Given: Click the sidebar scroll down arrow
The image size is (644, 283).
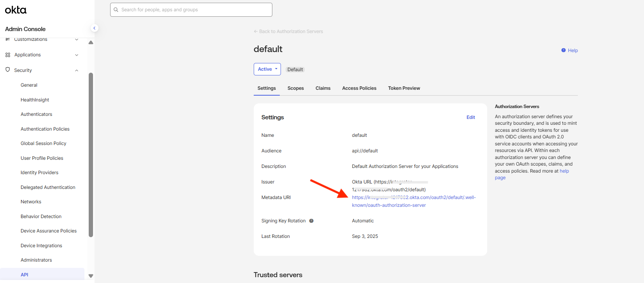Looking at the screenshot, I should tap(91, 276).
